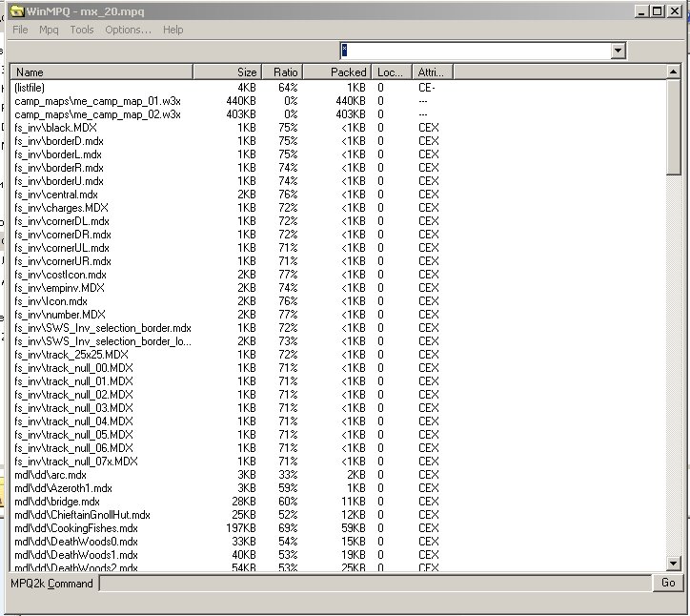The image size is (690, 616).
Task: Select fs_inv\empinv.MDX file
Action: click(59, 288)
